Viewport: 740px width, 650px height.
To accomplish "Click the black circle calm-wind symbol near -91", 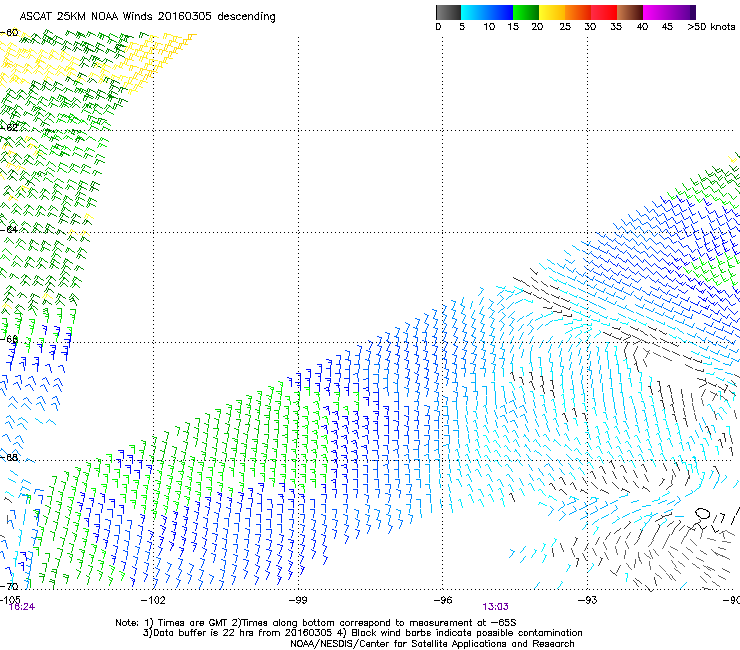I will click(x=702, y=513).
